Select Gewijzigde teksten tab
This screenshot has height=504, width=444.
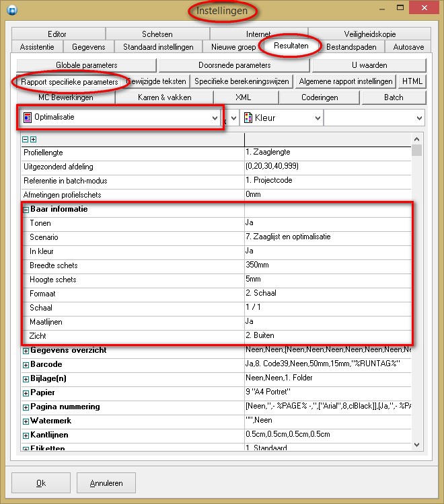tap(157, 81)
